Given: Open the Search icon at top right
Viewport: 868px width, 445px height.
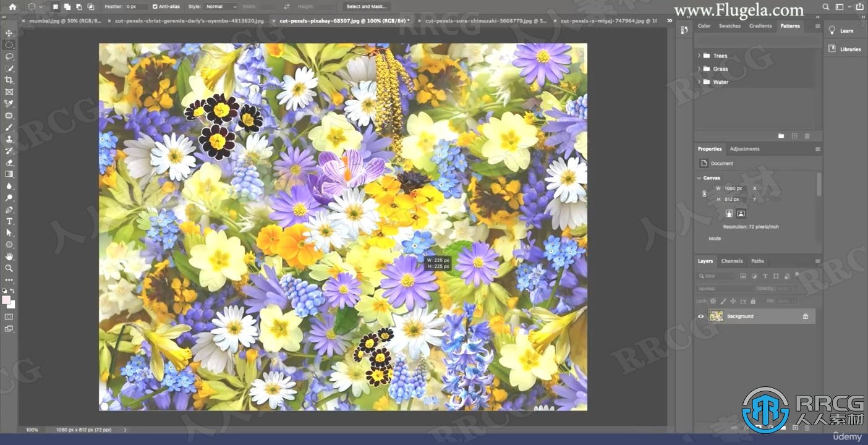Looking at the screenshot, I should tap(827, 7).
